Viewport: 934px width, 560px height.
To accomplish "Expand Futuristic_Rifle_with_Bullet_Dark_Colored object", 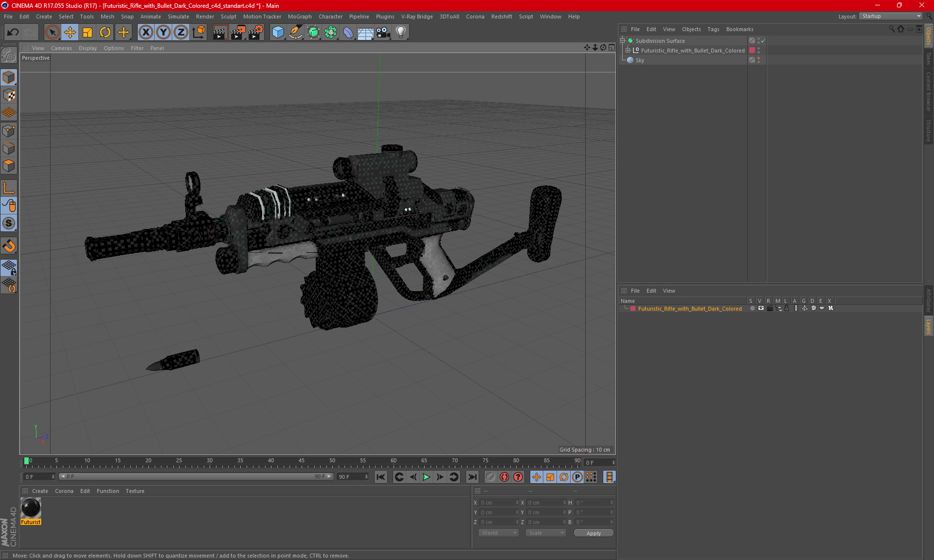I will pos(628,51).
